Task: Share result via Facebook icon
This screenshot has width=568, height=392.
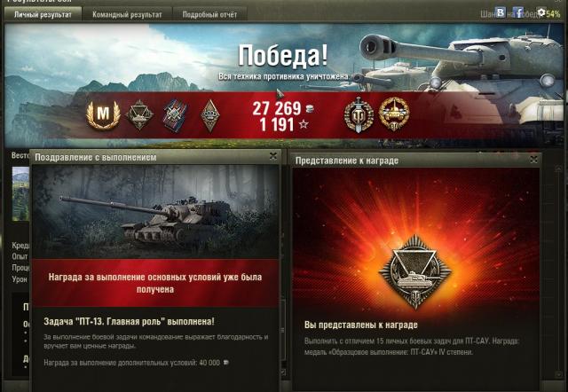Action: pyautogui.click(x=519, y=12)
